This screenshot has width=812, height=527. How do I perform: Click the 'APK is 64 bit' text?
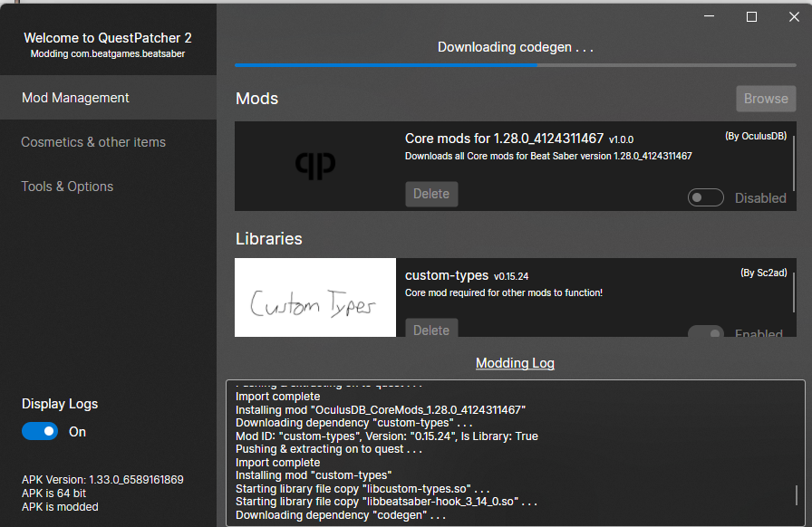coord(53,493)
